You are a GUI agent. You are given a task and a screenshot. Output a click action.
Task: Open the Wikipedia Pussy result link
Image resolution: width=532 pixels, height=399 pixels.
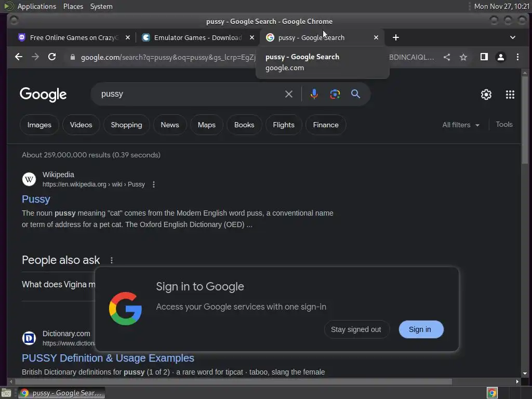click(36, 199)
